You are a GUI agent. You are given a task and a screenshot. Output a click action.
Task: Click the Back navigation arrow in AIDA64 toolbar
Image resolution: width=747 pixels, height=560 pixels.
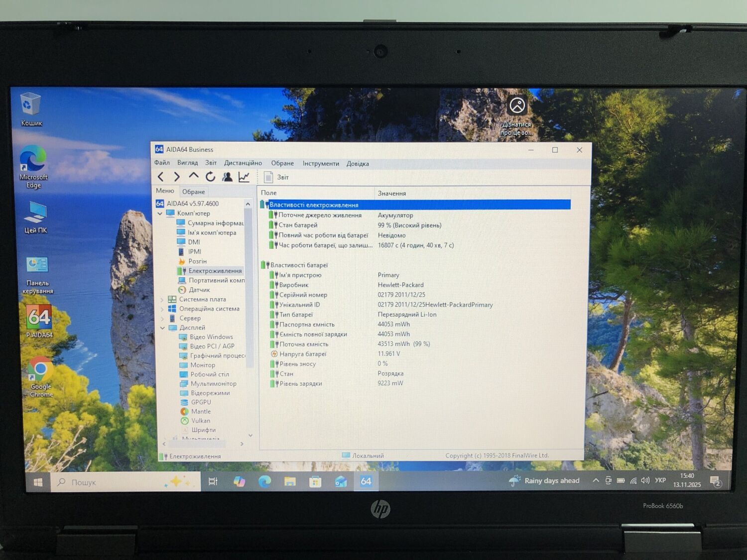point(160,177)
